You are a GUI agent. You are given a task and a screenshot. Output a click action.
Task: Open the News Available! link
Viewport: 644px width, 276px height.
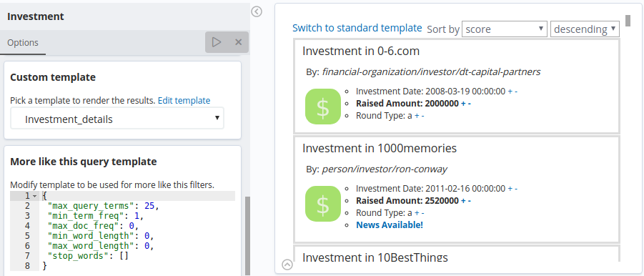tap(390, 225)
